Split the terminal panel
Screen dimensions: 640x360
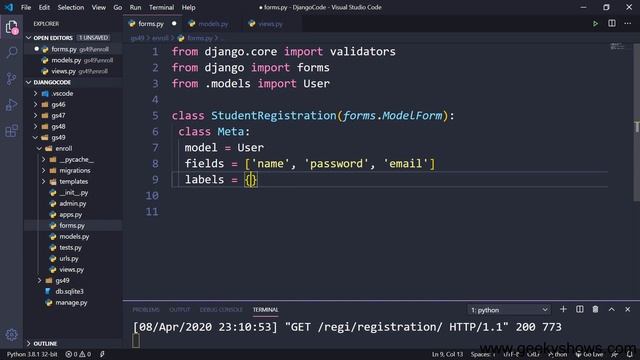point(580,309)
